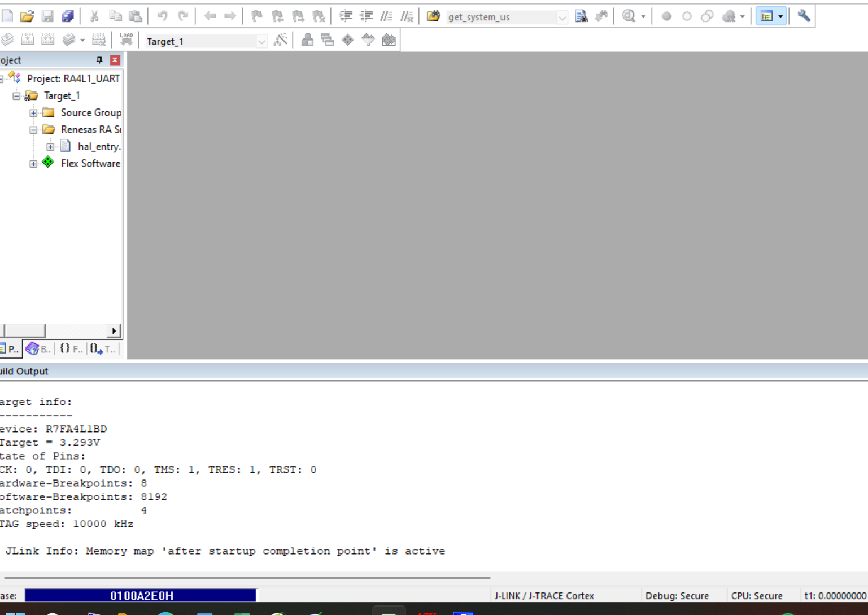Click the 0100A2E0H progress bar

point(141,596)
